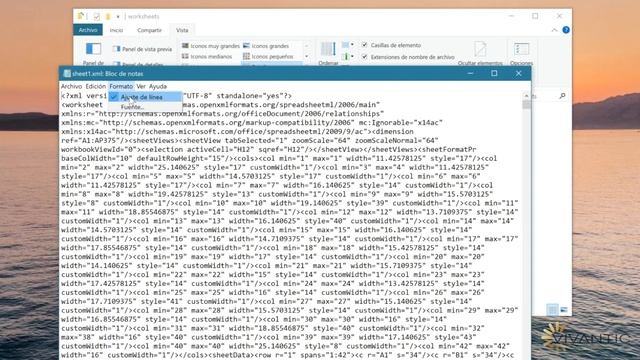Viewport: 640px width, 360px height.
Task: Switch to Compartir ribbon tab in Explorer
Action: tap(149, 30)
